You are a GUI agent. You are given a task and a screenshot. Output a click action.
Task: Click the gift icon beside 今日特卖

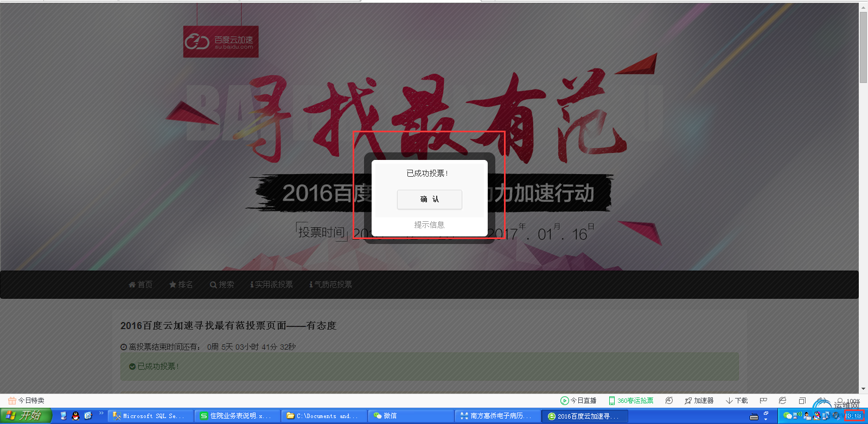point(12,401)
